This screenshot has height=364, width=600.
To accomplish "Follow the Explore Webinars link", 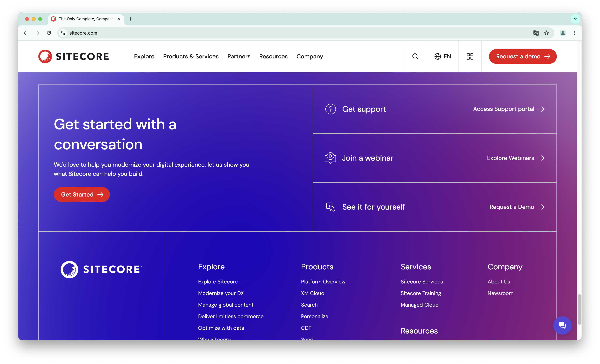I will (x=516, y=158).
